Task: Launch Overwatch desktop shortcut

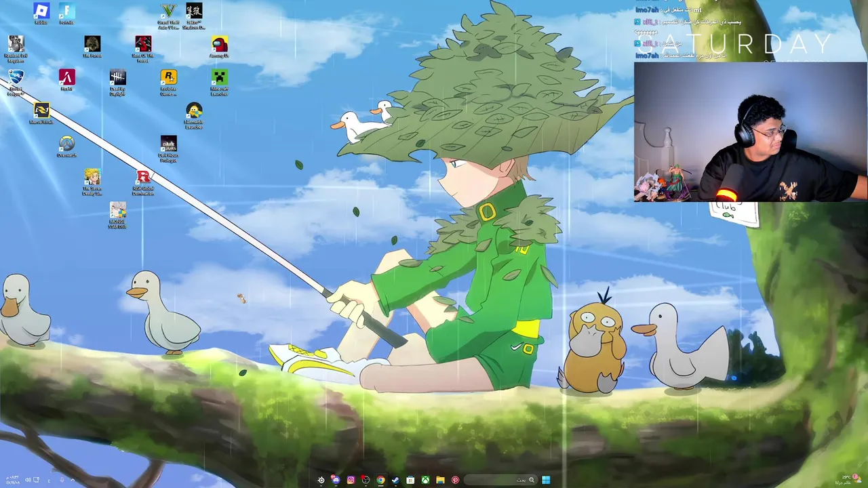Action: [x=66, y=146]
